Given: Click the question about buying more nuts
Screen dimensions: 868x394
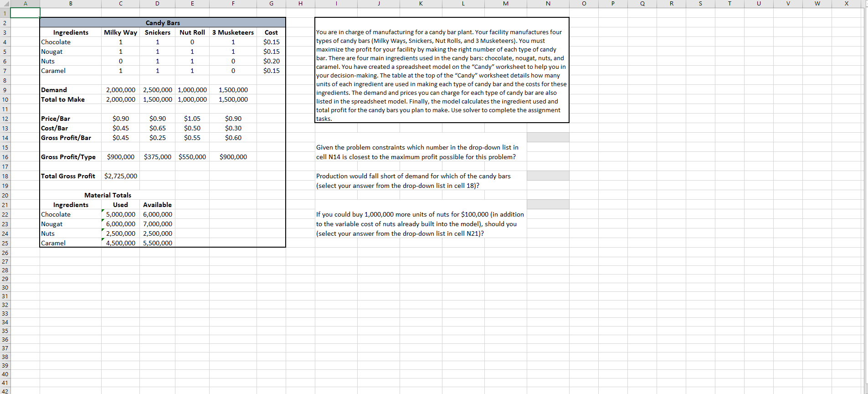Looking at the screenshot, I should [x=420, y=224].
